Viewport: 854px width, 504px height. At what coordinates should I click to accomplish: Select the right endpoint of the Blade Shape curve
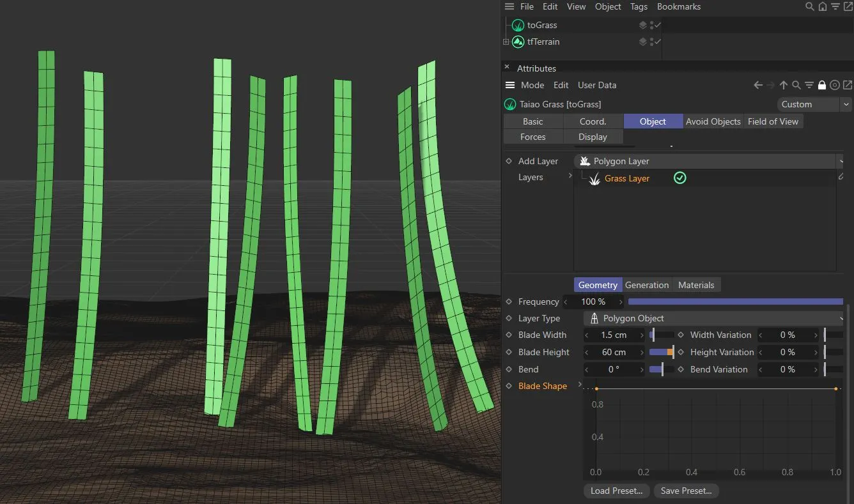(836, 388)
